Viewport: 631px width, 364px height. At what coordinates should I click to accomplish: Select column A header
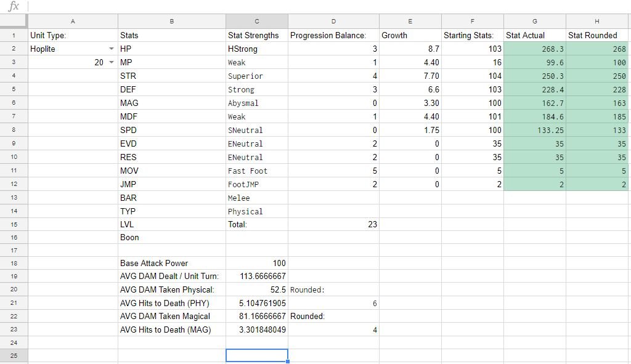point(73,22)
